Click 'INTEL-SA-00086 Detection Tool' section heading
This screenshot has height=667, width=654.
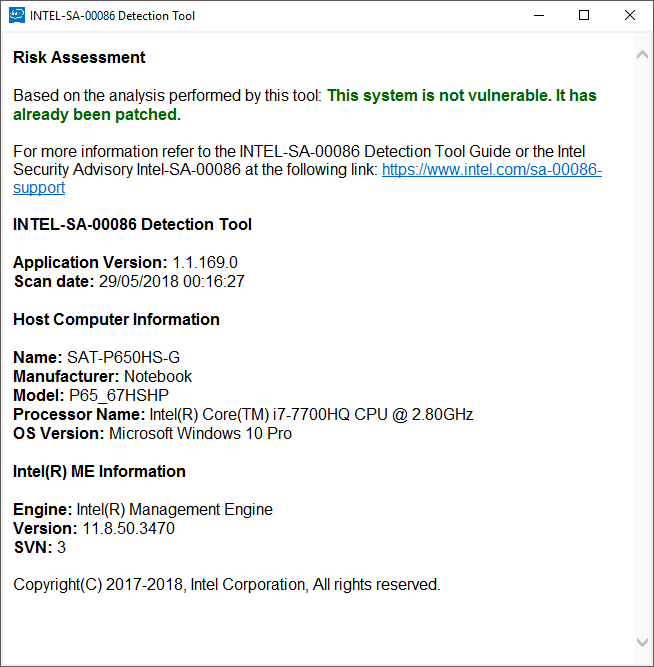coord(132,225)
